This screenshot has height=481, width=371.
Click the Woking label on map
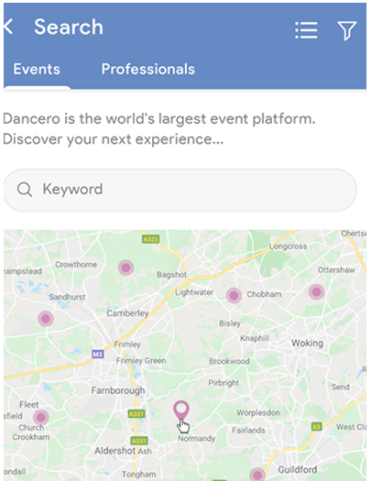pyautogui.click(x=307, y=343)
